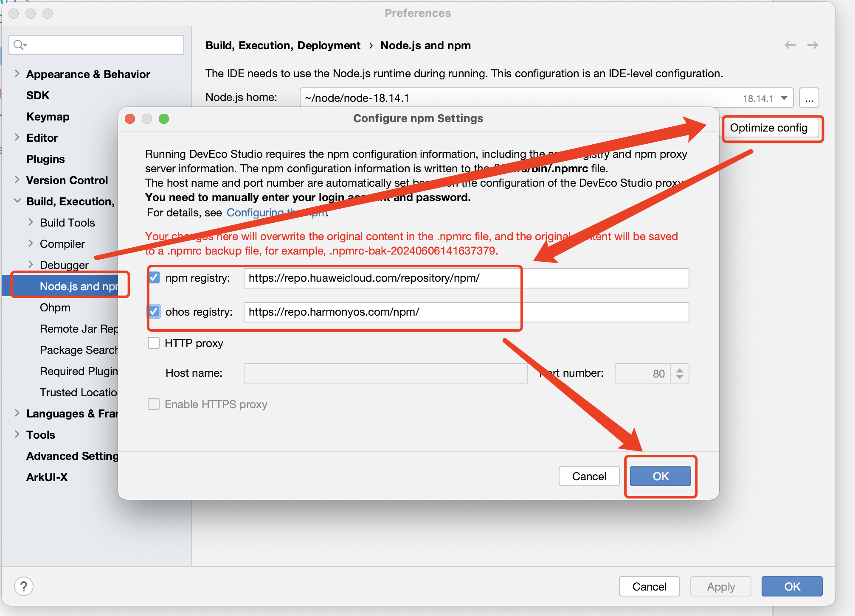Screen dimensions: 855x616
Task: Expand the Build Tools node
Action: click(31, 222)
